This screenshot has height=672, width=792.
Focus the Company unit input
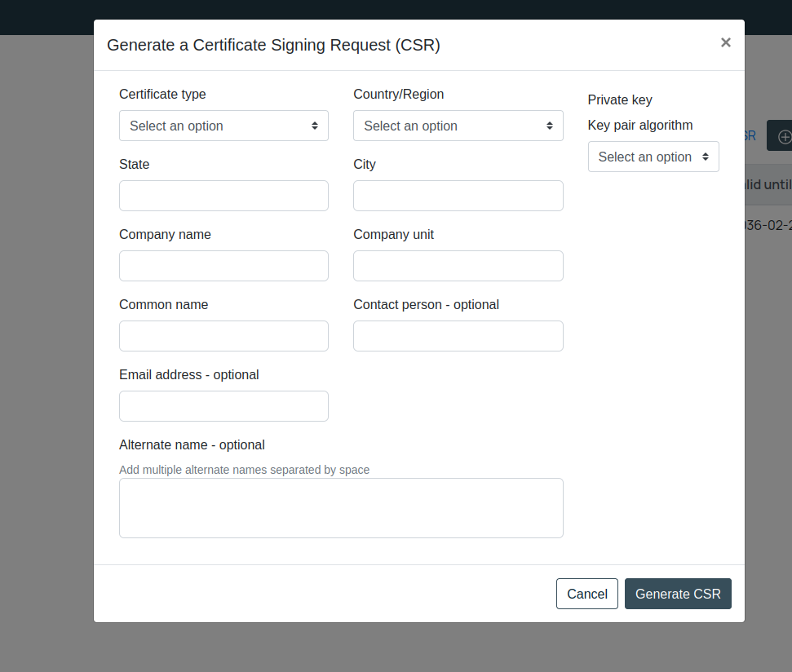point(458,266)
